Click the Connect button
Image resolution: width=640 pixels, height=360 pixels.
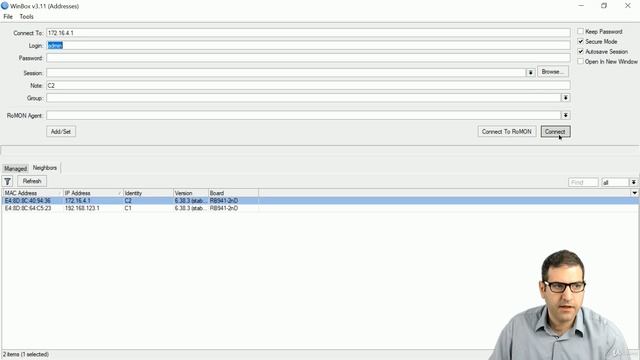(555, 131)
